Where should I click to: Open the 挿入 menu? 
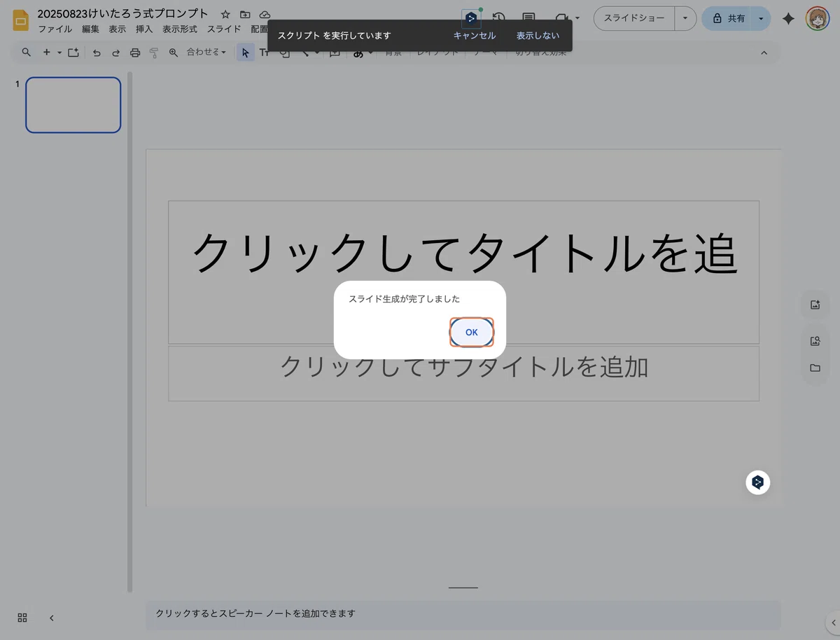[x=144, y=29]
